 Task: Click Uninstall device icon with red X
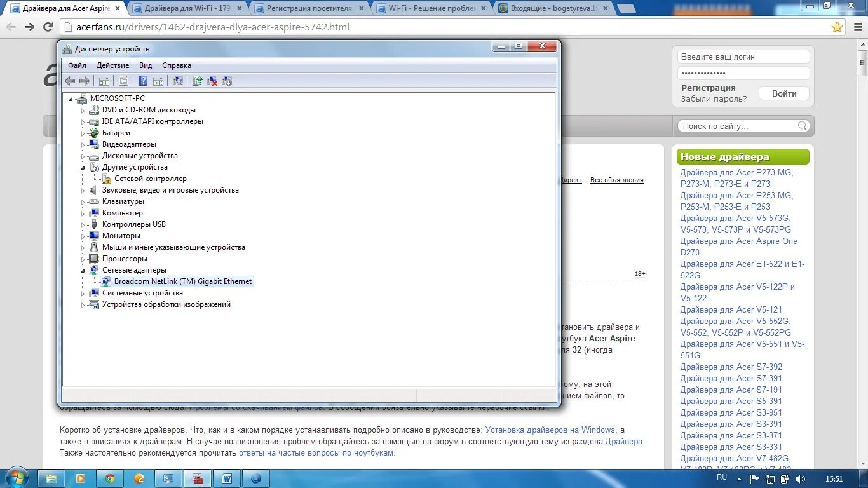[212, 81]
